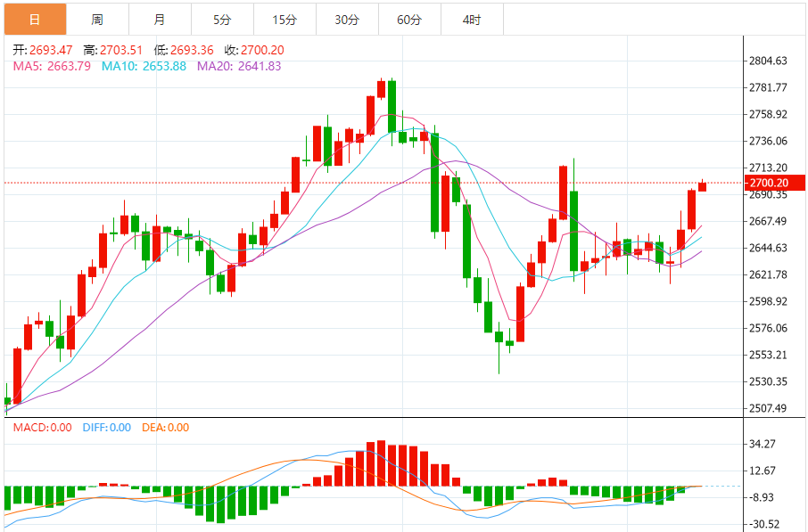Switch to the 4时 four-hour tab
Viewport: 808px width, 532px height.
[472, 20]
